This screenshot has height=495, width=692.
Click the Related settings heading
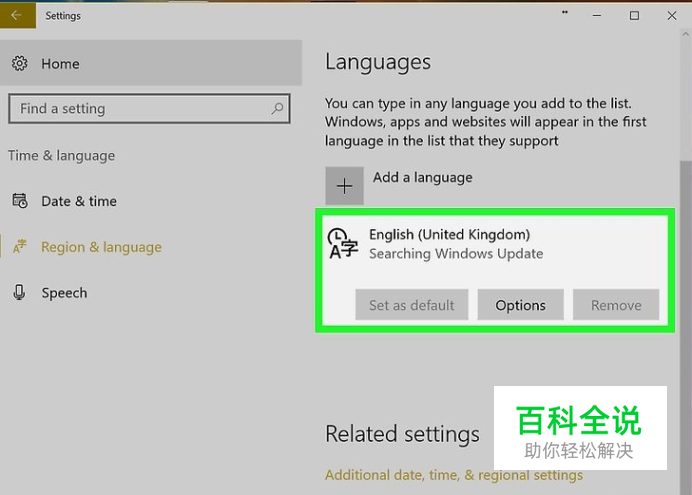(x=402, y=434)
